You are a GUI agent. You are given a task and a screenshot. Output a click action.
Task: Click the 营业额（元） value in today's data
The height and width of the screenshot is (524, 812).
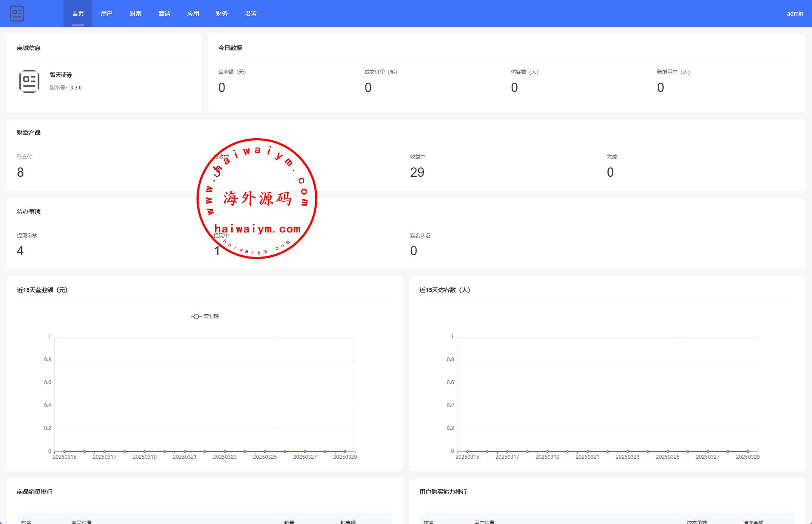(x=222, y=88)
